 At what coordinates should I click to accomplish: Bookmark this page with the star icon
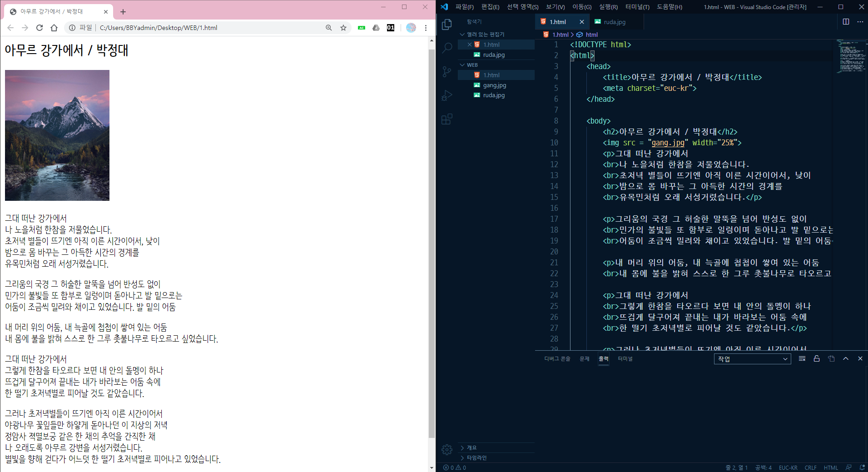[x=343, y=28]
